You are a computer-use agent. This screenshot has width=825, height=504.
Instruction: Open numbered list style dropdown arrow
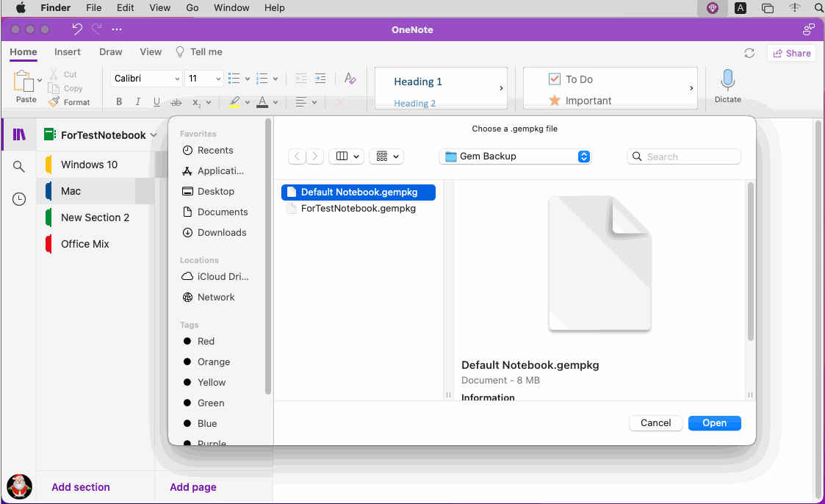275,79
